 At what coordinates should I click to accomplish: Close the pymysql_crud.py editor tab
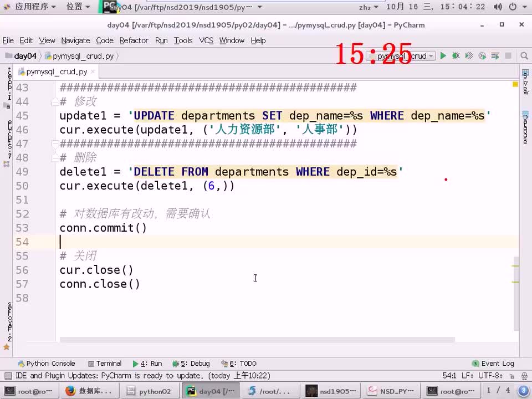tap(93, 71)
